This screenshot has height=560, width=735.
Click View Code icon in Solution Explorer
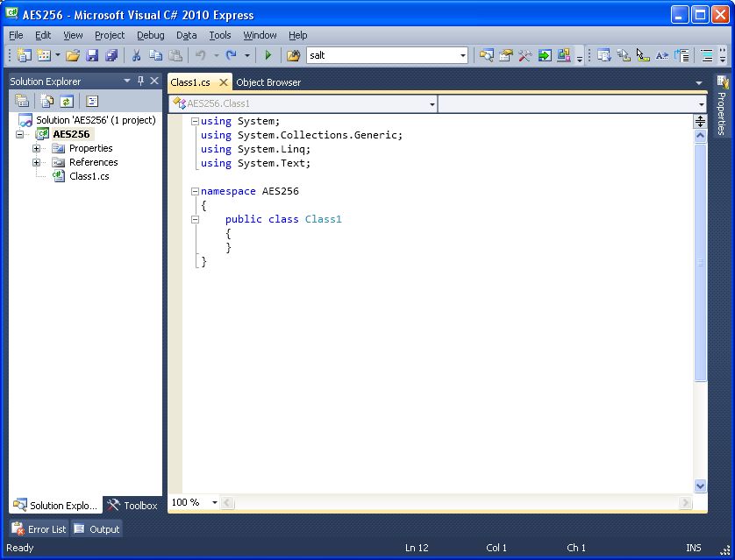point(92,101)
